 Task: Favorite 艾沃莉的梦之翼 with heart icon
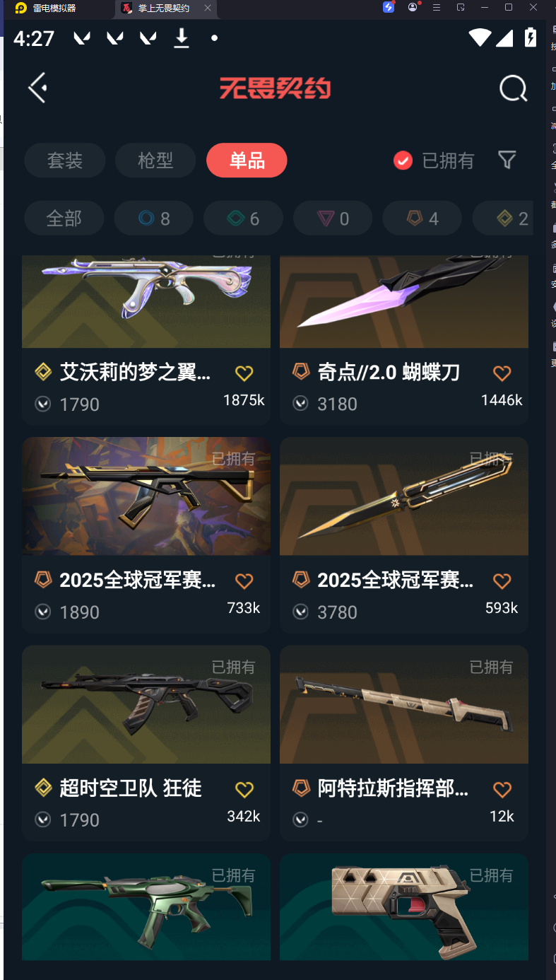coord(244,373)
